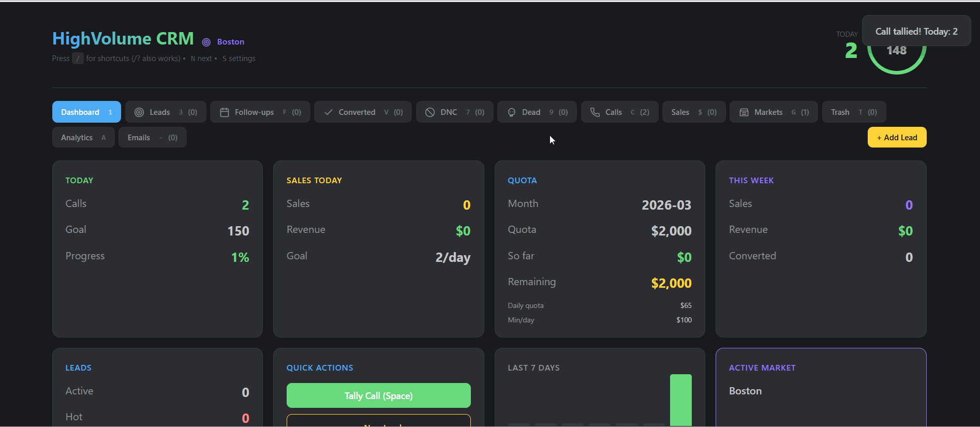This screenshot has width=980, height=427.
Task: Click Boston in Active Market card
Action: (x=745, y=391)
